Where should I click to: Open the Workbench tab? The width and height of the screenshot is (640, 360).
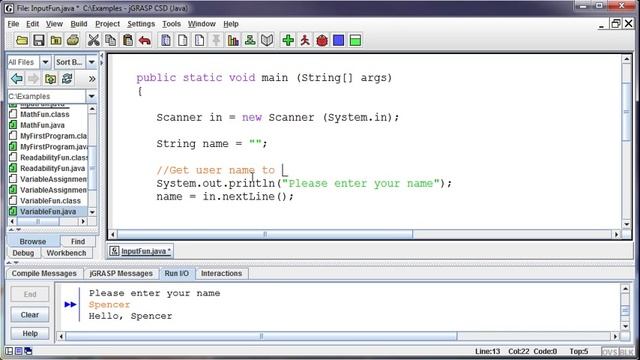(66, 253)
